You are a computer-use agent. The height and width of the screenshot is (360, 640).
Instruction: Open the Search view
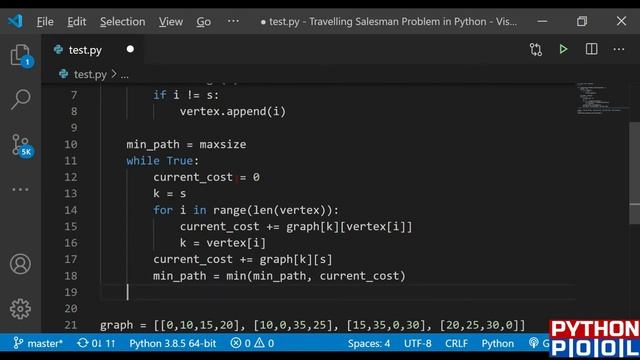pos(20,99)
